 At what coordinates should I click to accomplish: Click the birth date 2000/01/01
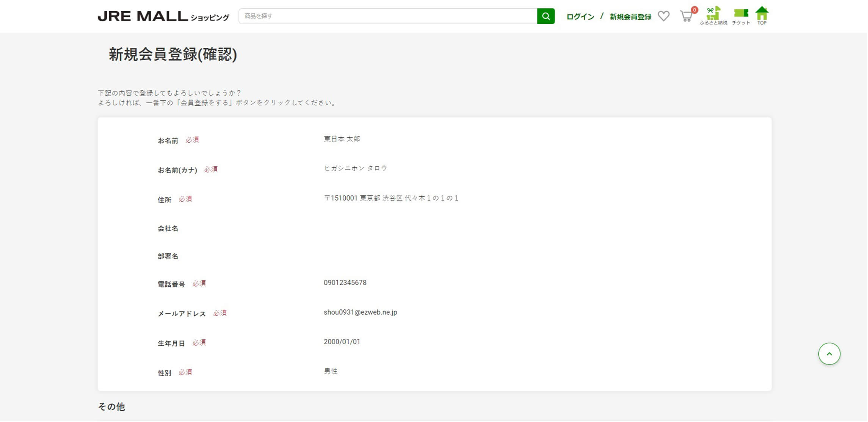coord(342,342)
